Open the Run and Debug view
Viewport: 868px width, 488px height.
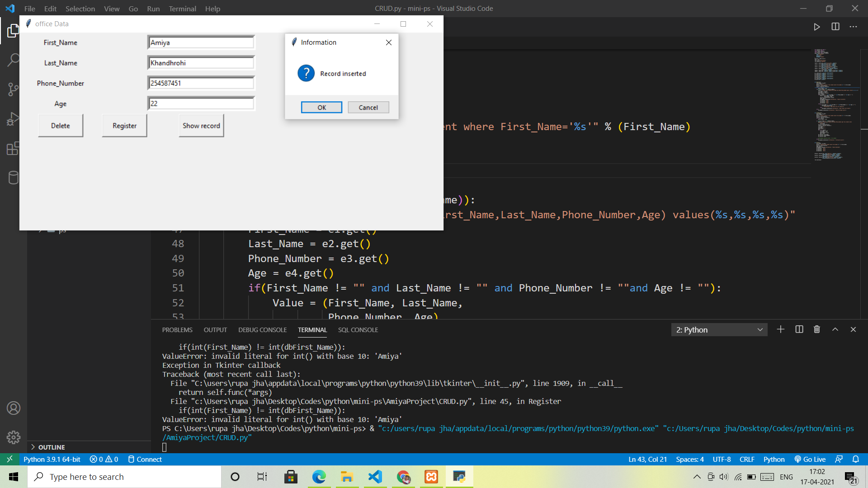coord(14,118)
